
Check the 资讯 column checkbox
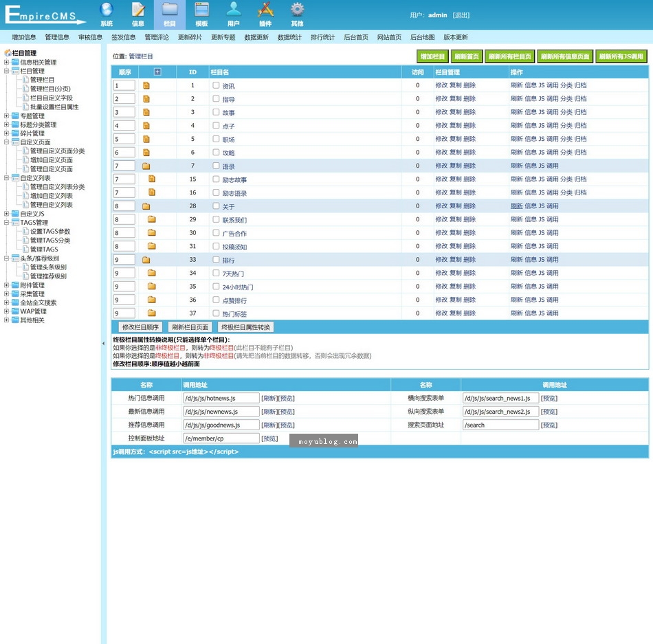(216, 85)
